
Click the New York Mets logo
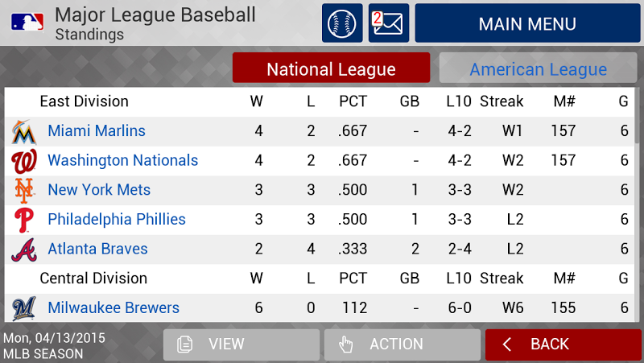pyautogui.click(x=24, y=191)
